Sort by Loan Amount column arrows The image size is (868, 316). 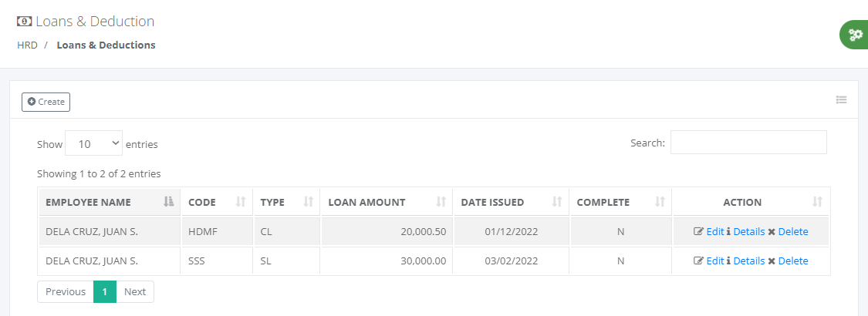click(441, 202)
